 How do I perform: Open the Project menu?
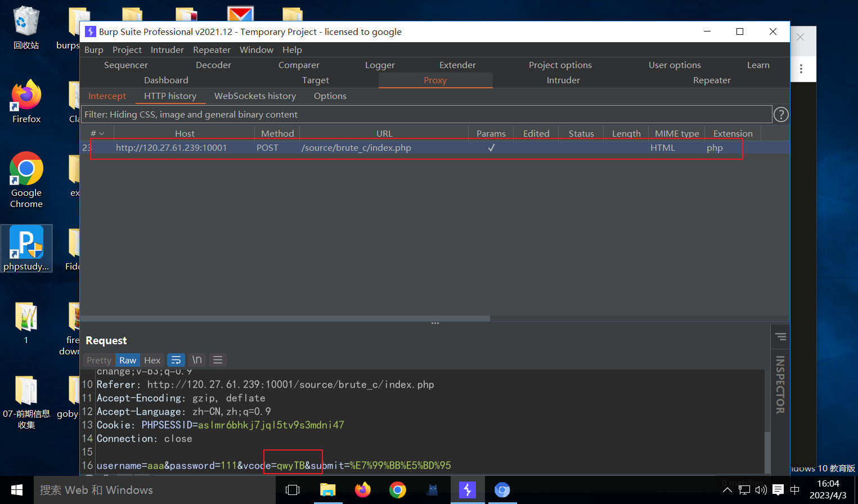click(127, 50)
